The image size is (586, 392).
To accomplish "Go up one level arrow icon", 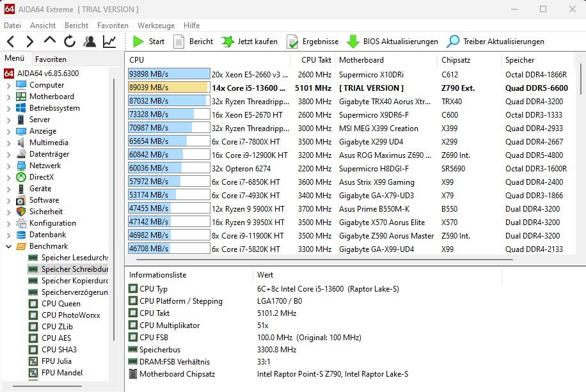I will click(x=50, y=40).
